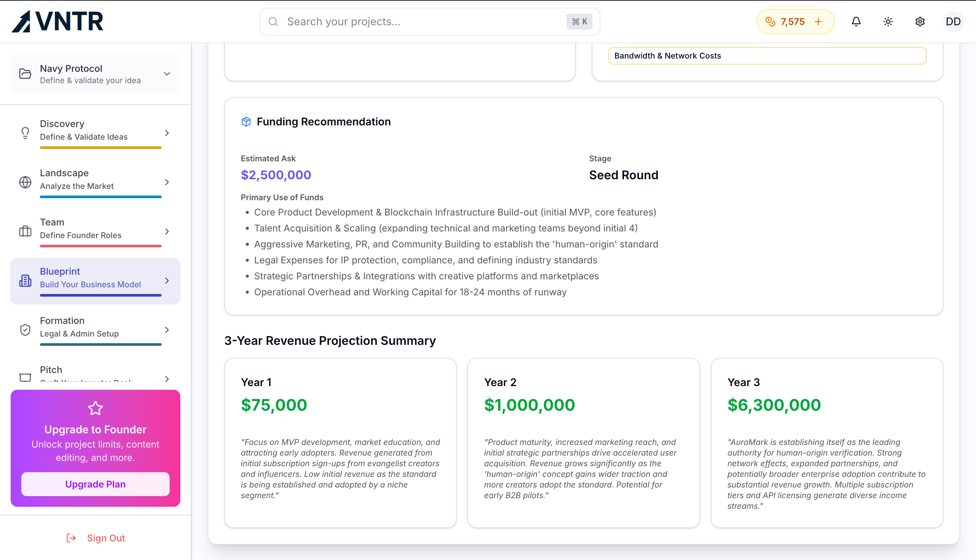The width and height of the screenshot is (976, 560).
Task: Expand the Pitch section chevron
Action: click(167, 379)
